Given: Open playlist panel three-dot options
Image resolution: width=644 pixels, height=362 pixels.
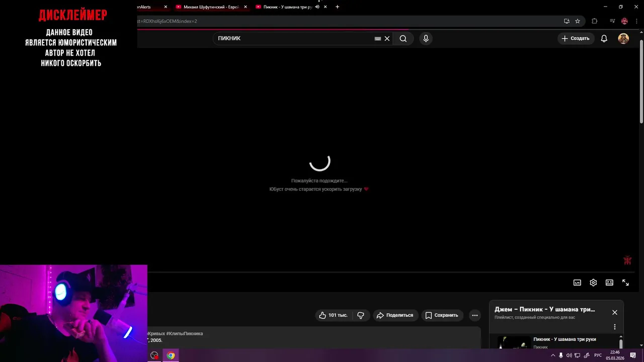Looking at the screenshot, I should pos(614,327).
